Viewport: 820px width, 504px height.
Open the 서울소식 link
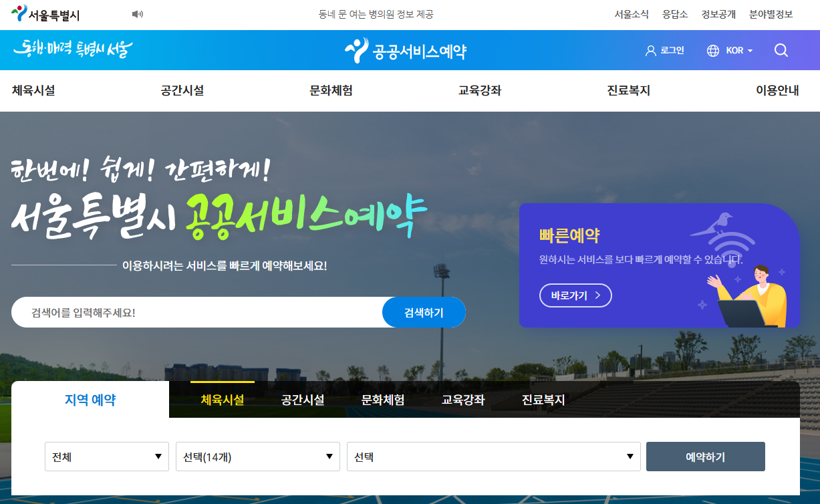tap(632, 14)
